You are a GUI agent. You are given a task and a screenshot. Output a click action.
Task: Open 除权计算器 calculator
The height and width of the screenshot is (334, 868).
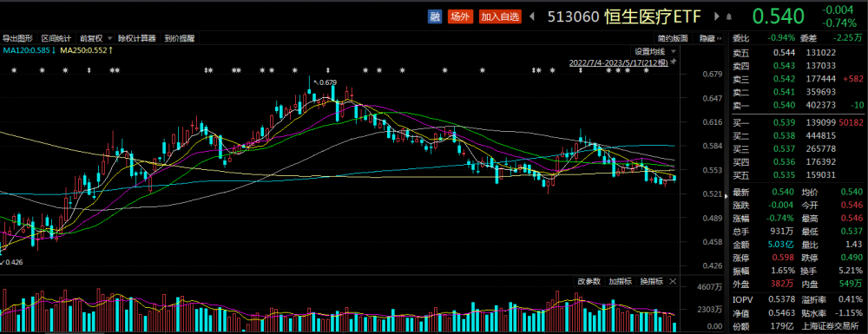pos(137,38)
